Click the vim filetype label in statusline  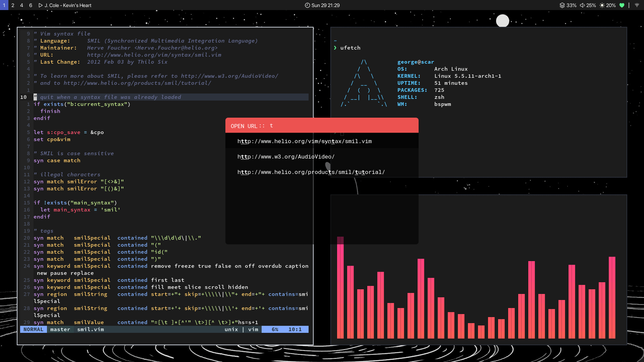point(253,329)
